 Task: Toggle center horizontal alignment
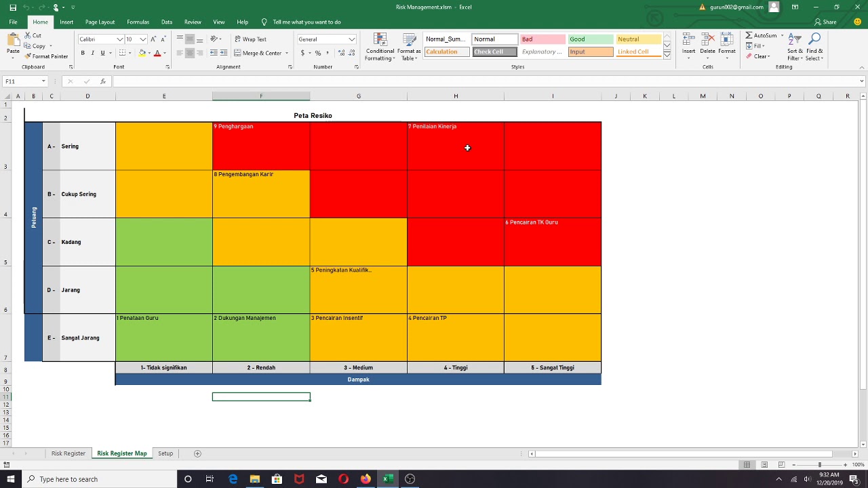tap(190, 53)
